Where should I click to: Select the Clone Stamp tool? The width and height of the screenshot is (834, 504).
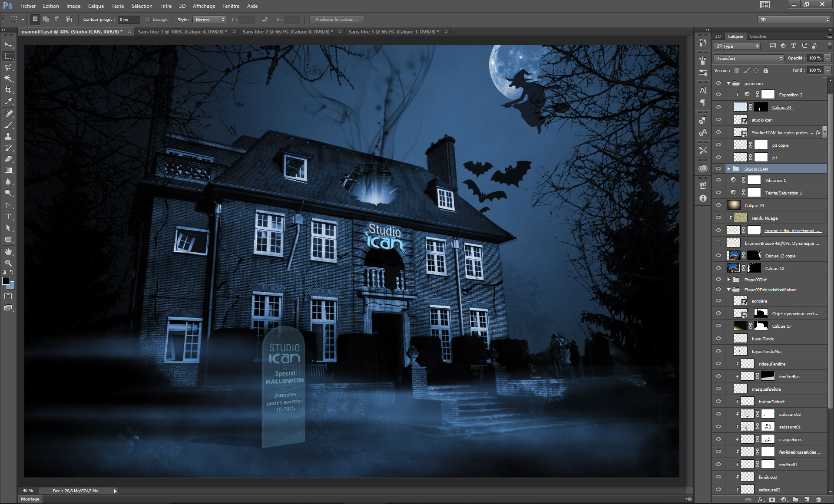point(8,136)
